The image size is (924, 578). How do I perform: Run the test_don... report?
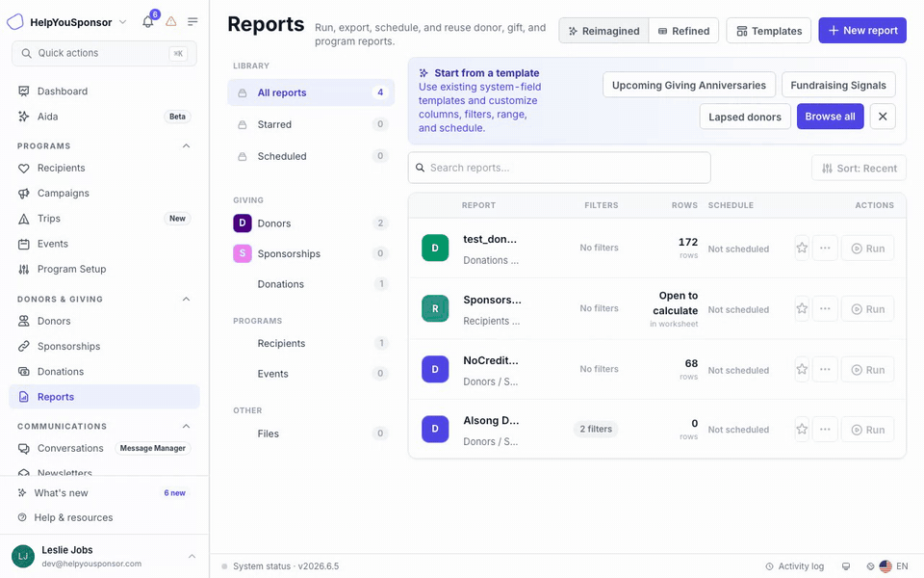(867, 249)
